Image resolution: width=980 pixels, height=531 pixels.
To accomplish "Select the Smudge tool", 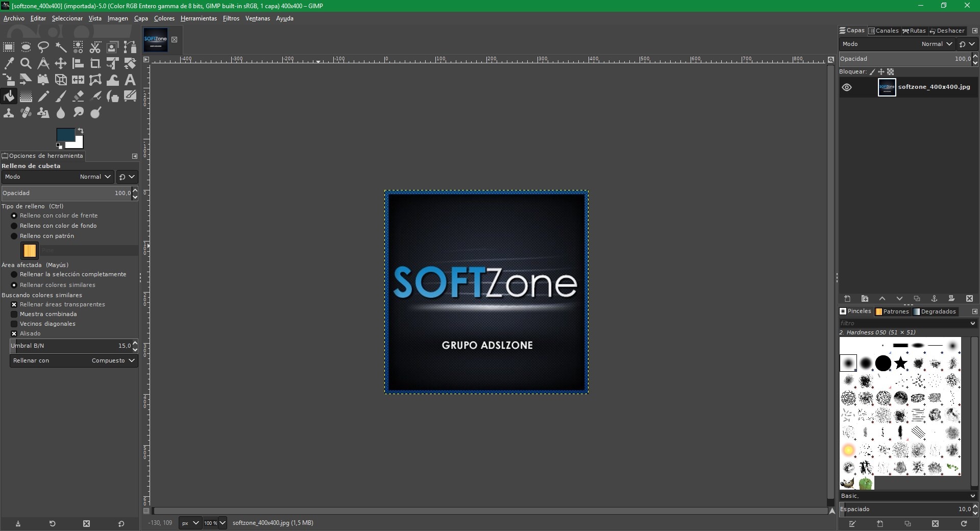I will tap(78, 113).
